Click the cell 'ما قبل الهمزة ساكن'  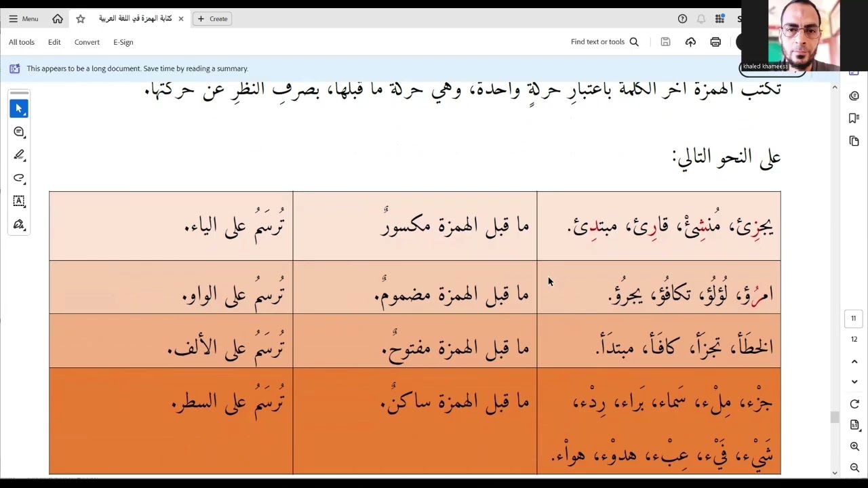pos(415,421)
